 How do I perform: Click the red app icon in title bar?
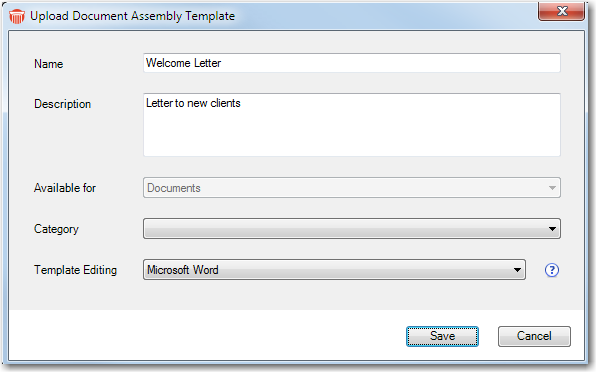(17, 16)
